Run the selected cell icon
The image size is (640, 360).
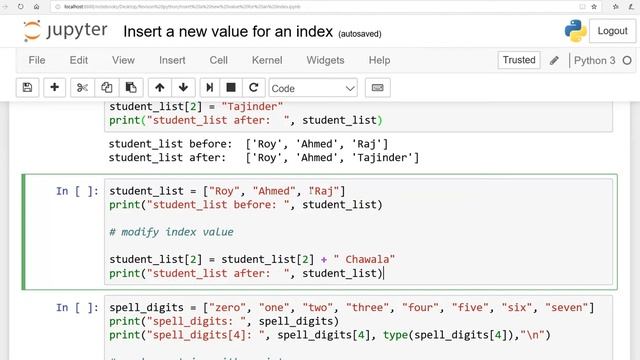pyautogui.click(x=209, y=88)
